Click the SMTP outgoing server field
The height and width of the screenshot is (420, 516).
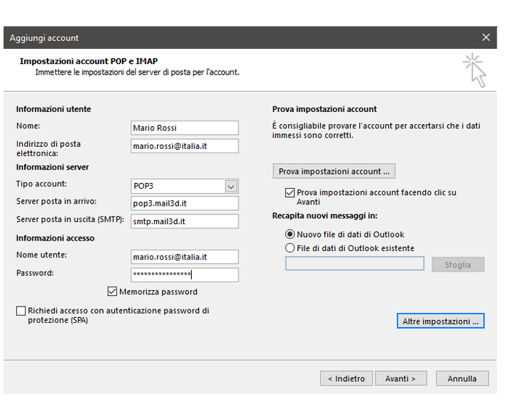(x=185, y=221)
